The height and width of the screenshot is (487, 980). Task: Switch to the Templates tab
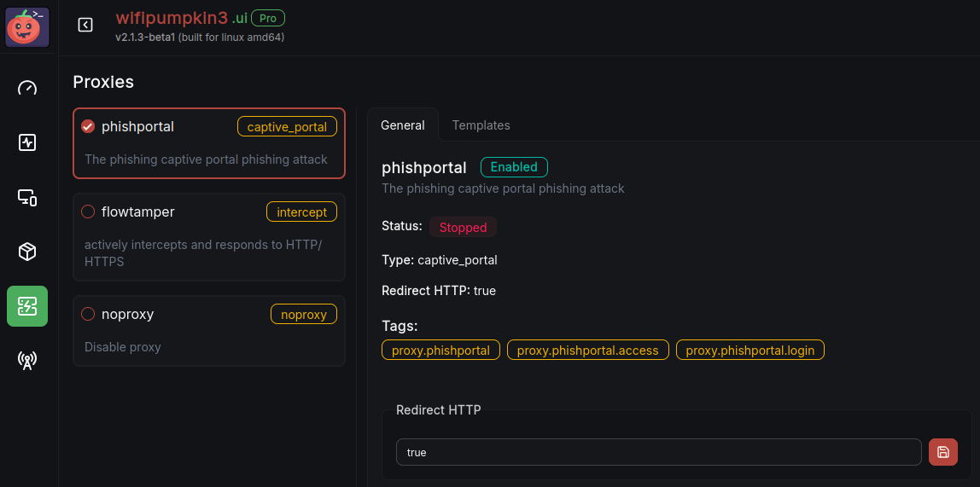tap(481, 125)
